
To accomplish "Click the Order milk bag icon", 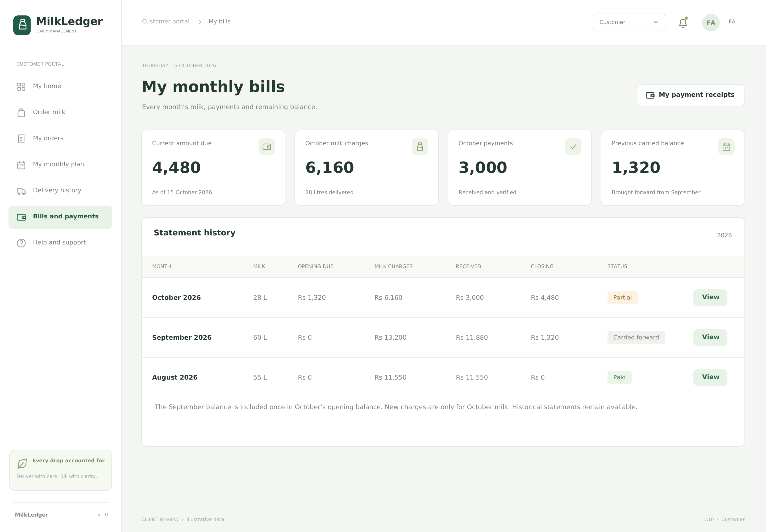I will coord(21,113).
